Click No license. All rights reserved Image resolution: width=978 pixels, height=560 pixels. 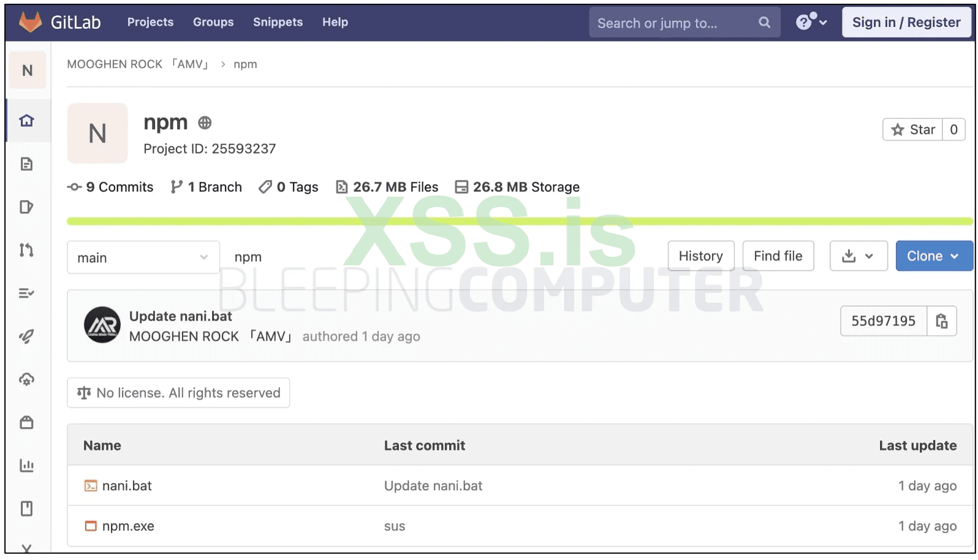[178, 393]
